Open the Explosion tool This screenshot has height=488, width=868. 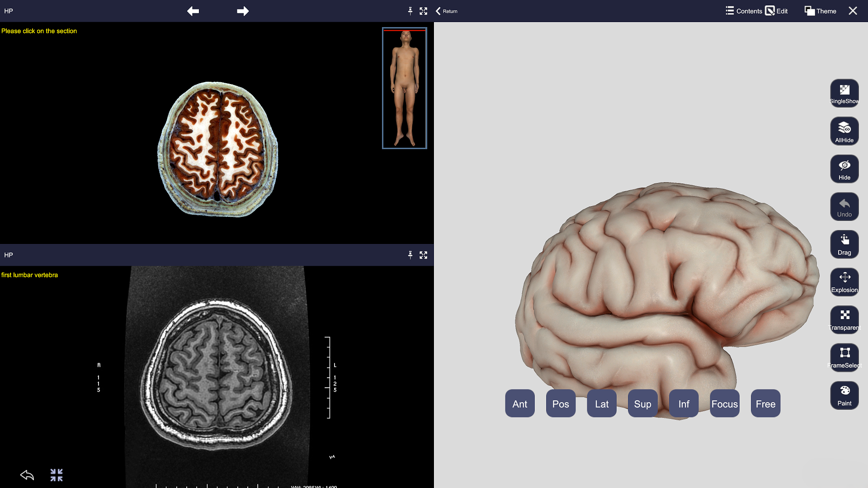844,282
